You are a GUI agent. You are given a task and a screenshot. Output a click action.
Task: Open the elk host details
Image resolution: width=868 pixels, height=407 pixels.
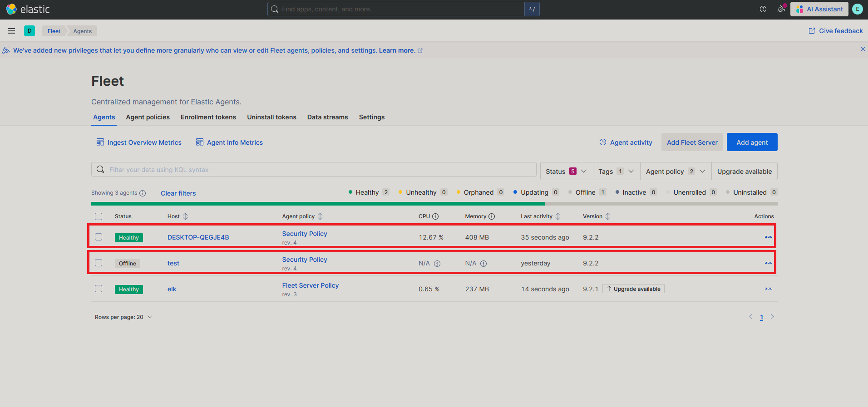coord(172,289)
